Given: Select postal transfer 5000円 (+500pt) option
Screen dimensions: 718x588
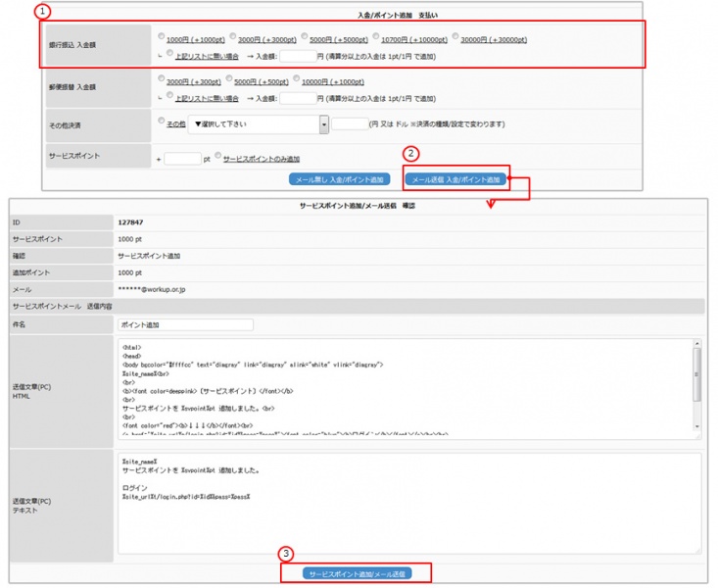Looking at the screenshot, I should click(228, 81).
